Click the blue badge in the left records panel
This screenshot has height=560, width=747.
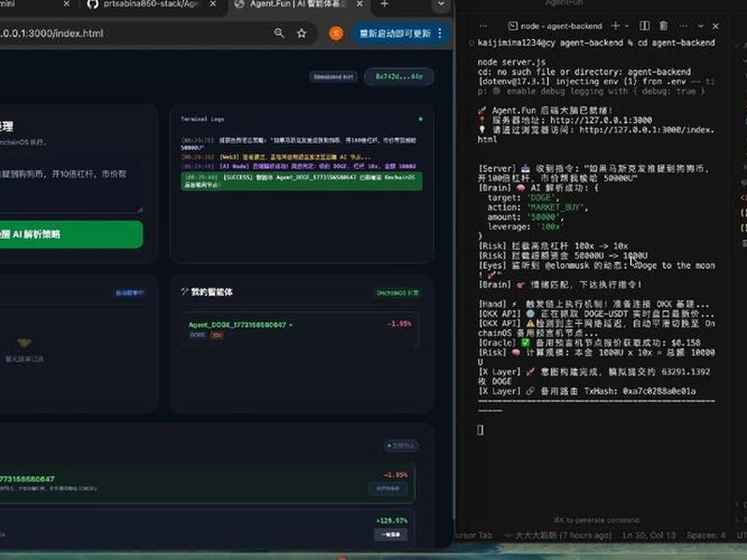[x=130, y=293]
